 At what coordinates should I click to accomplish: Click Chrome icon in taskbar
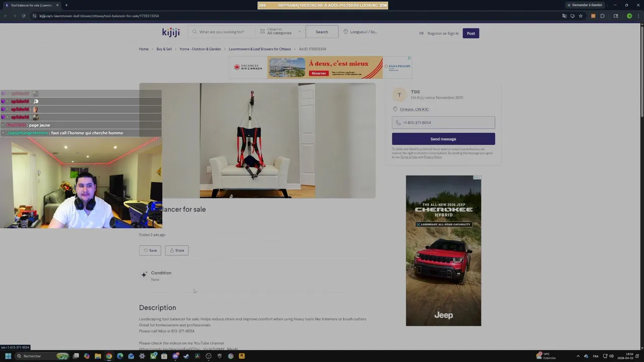coord(109,356)
